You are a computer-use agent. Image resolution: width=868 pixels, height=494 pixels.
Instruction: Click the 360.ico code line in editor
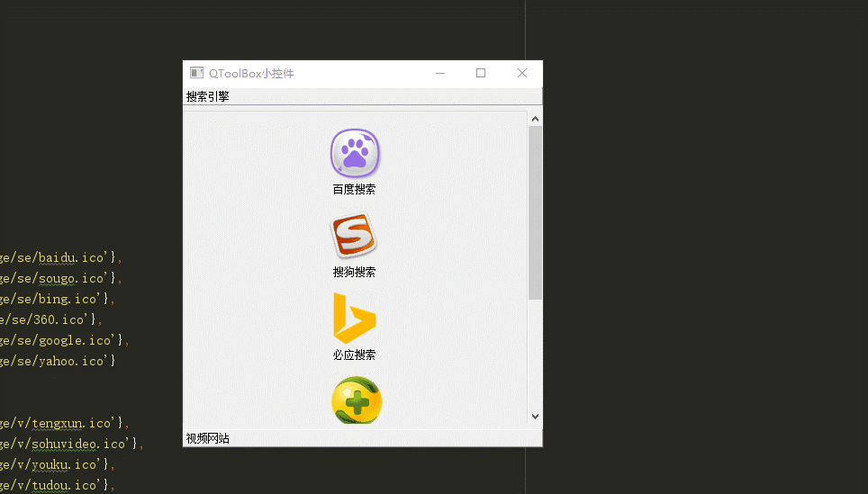tap(51, 319)
